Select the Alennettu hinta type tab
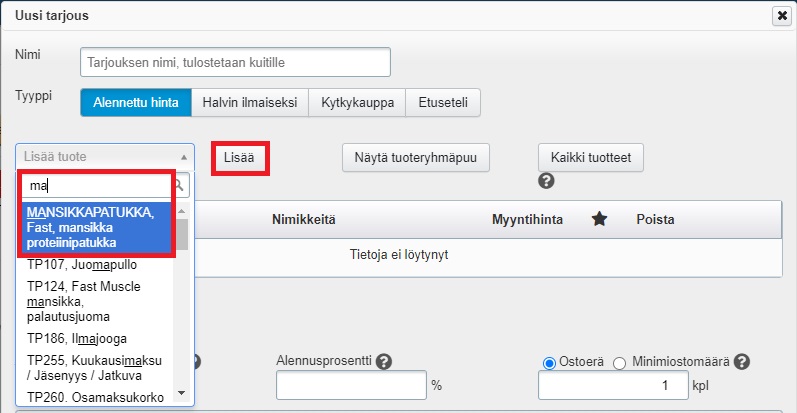The height and width of the screenshot is (413, 797). (x=136, y=103)
